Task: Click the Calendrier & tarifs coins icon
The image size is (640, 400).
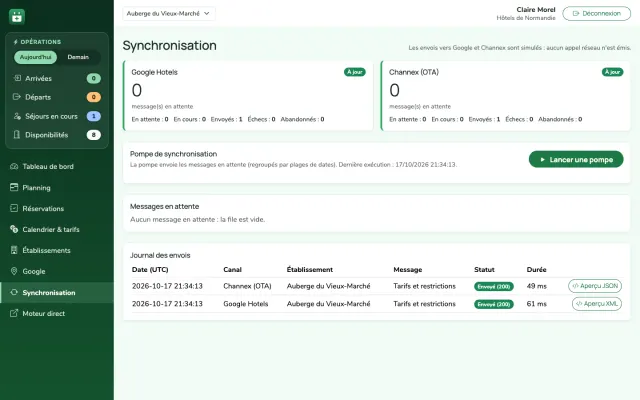Action: (x=14, y=229)
